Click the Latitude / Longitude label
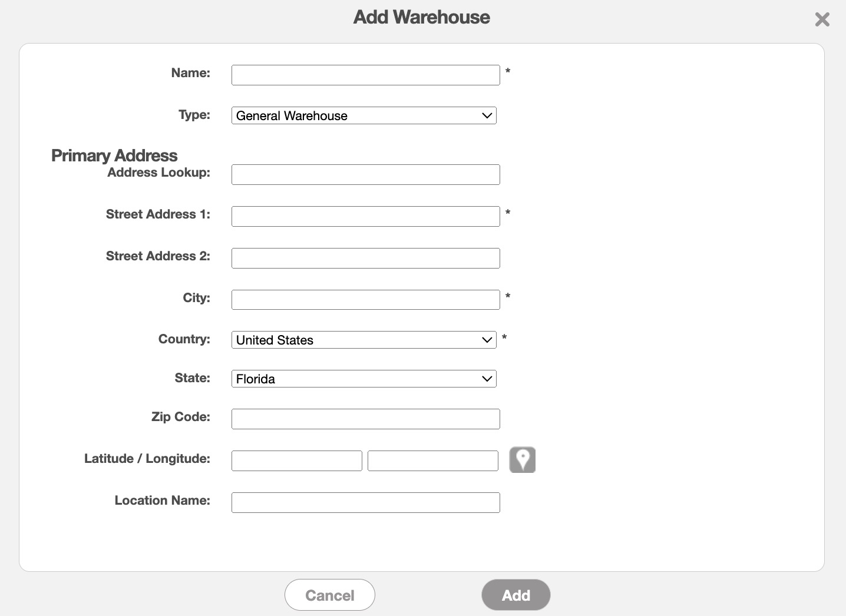Image resolution: width=846 pixels, height=616 pixels. pyautogui.click(x=147, y=459)
